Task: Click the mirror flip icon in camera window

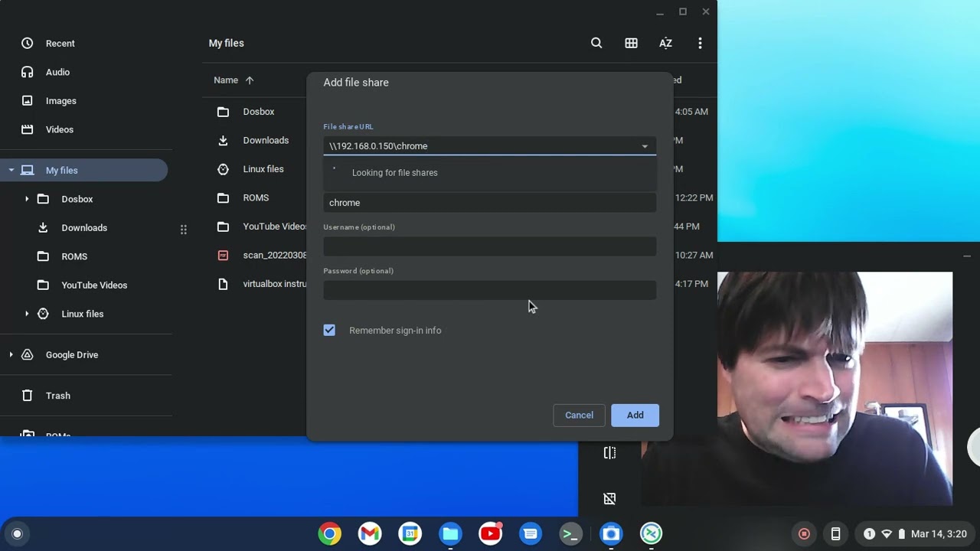Action: coord(609,453)
